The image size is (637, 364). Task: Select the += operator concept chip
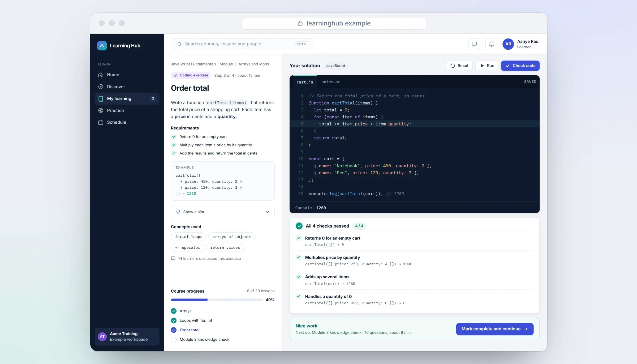click(x=188, y=248)
